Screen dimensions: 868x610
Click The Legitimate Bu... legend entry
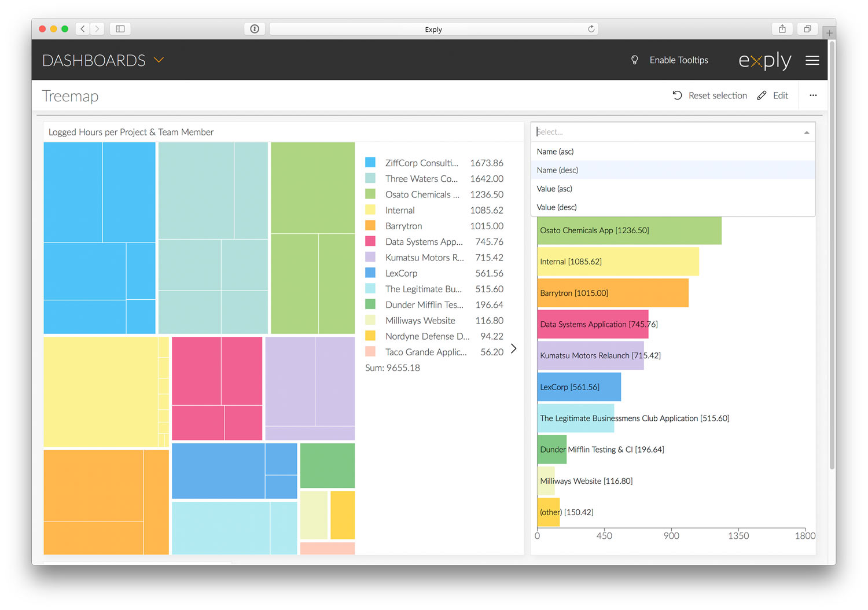pos(434,289)
